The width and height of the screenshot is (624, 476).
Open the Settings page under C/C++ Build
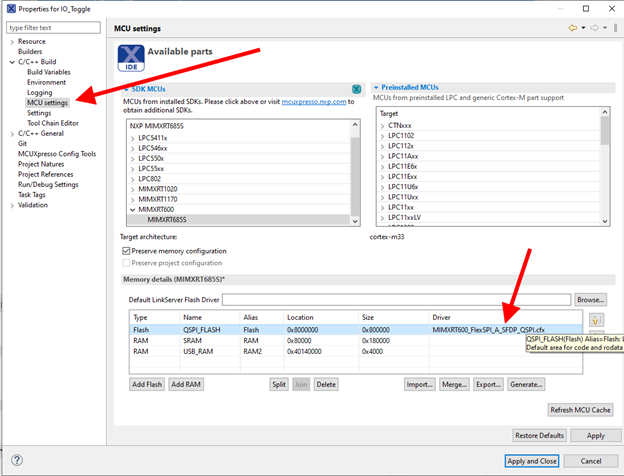[39, 113]
